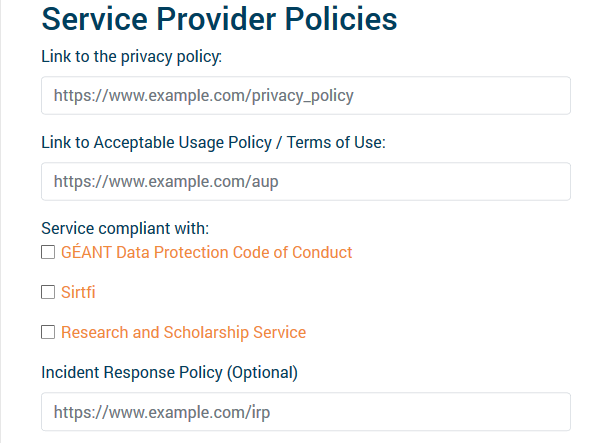Open the Research and Scholarship Service link
This screenshot has height=443, width=611.
(x=183, y=333)
